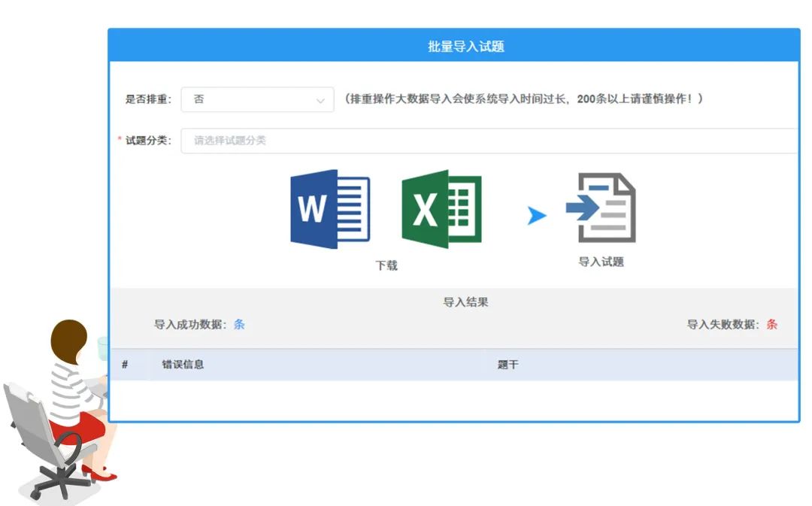Click the blue 条 success count

coord(239,325)
